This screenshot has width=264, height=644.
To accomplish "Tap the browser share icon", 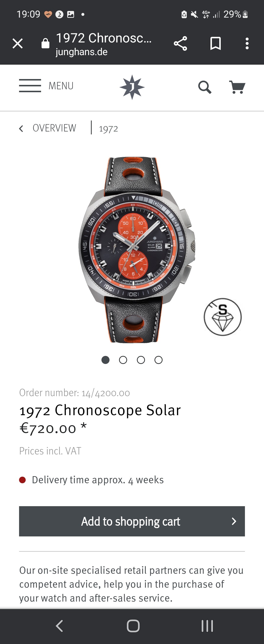I will (180, 43).
